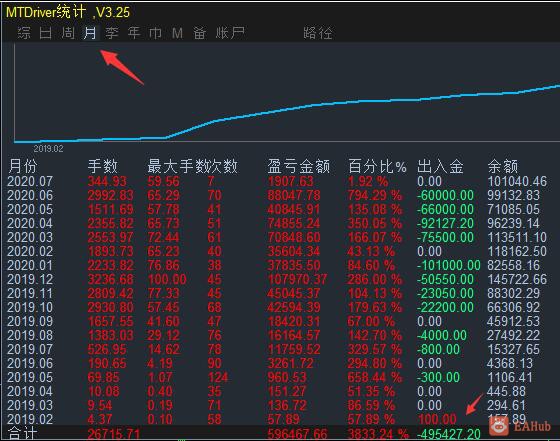Screen dimensions: 560x441
Task: Click the 百分比% column header
Action: [x=377, y=166]
